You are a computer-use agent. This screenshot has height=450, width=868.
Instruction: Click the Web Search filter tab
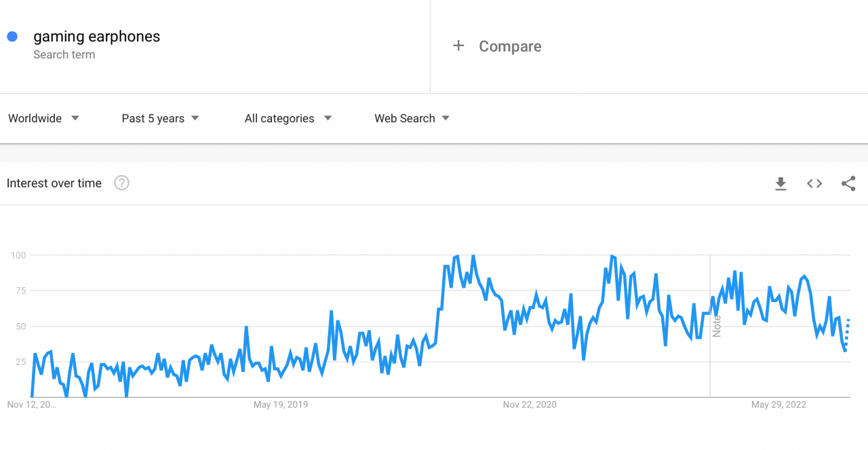(x=405, y=118)
